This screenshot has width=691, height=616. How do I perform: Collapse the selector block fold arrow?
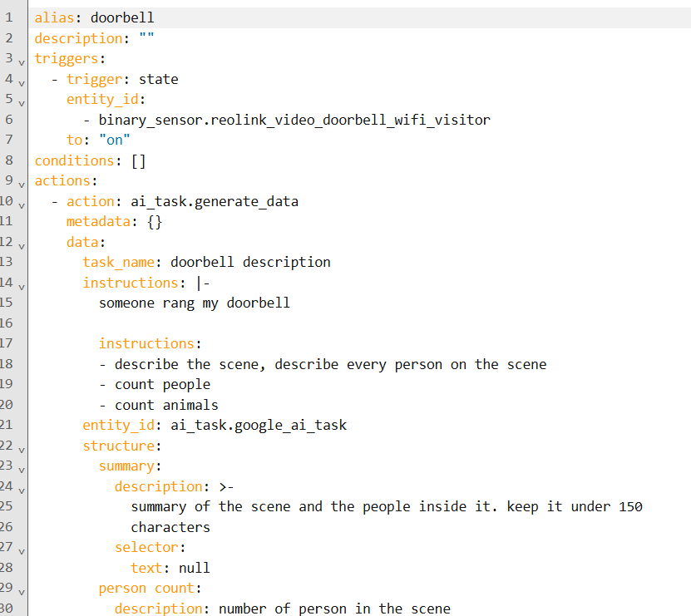coord(21,552)
